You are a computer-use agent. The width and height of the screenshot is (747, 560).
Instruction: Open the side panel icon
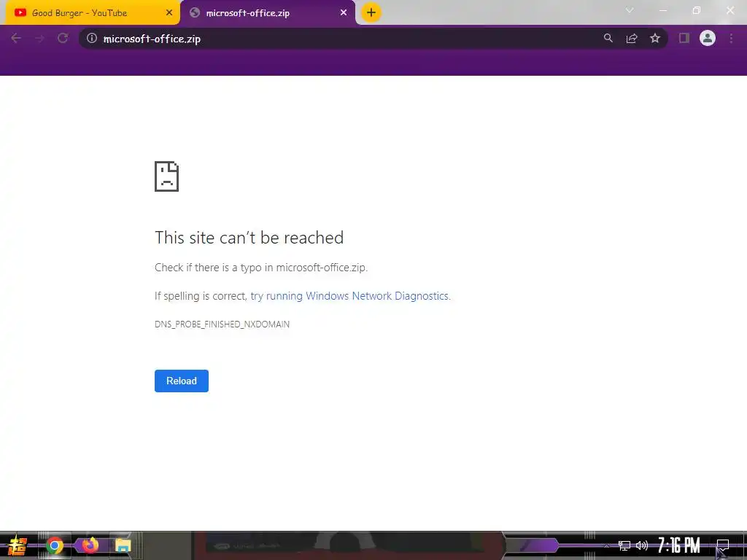click(684, 38)
